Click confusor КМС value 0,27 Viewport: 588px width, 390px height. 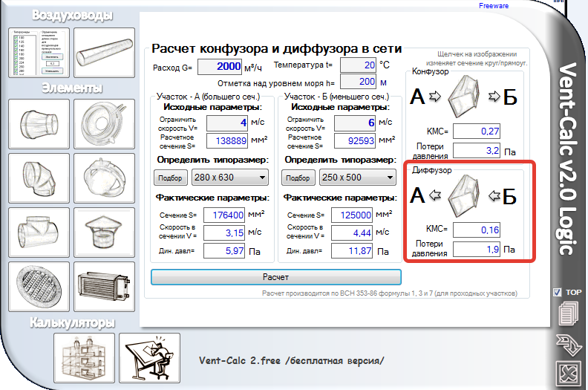477,131
